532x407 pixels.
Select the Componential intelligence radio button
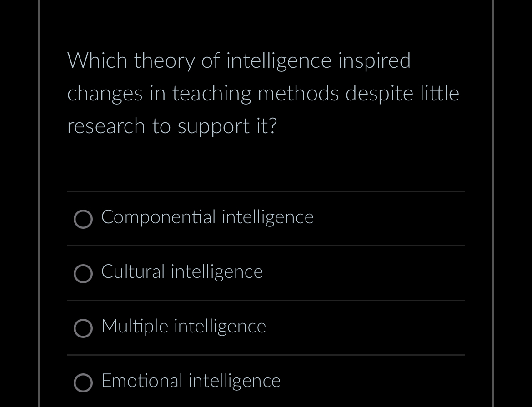[83, 219]
